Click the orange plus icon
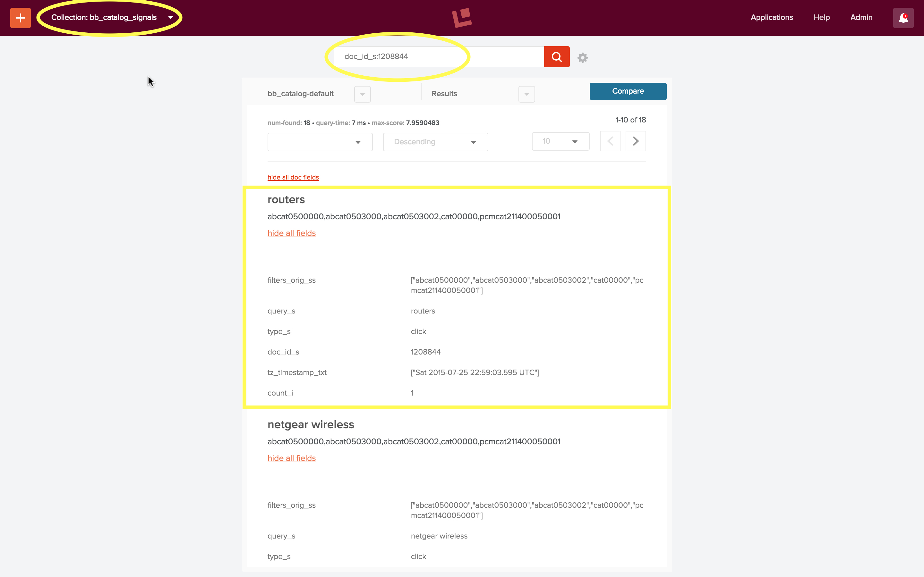Viewport: 924px width, 577px height. tap(20, 18)
